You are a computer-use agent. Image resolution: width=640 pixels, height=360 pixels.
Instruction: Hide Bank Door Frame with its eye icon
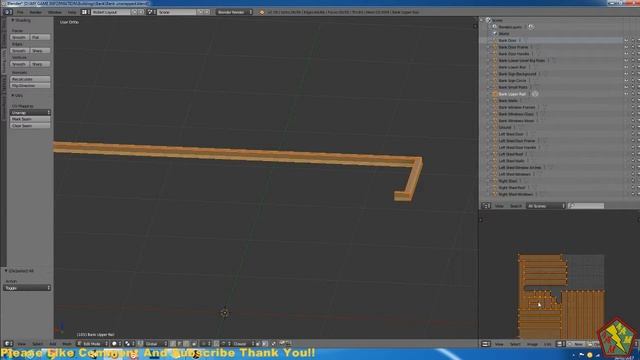coord(626,47)
